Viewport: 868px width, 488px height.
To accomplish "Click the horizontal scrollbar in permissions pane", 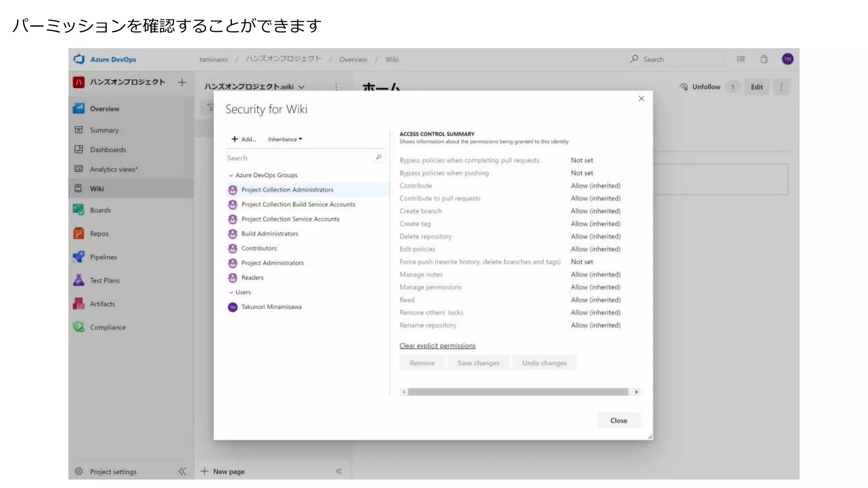I will (x=518, y=392).
